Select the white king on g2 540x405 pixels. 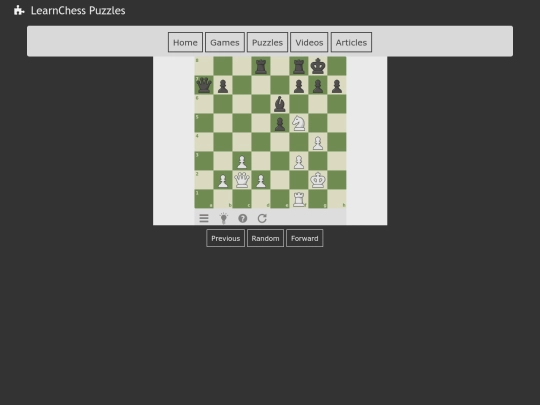(x=318, y=180)
